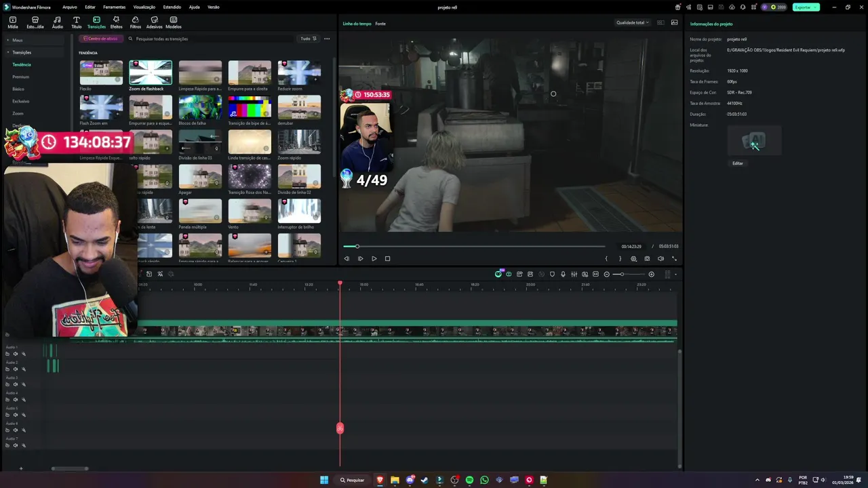This screenshot has width=868, height=488.
Task: Open the Editar menu
Action: (90, 7)
